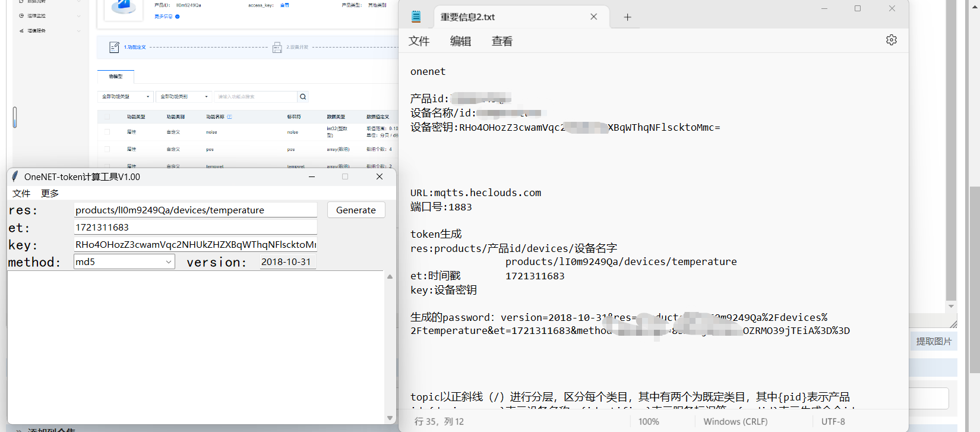Click the 运维监控 sidebar icon
Image resolution: width=980 pixels, height=432 pixels.
click(21, 15)
